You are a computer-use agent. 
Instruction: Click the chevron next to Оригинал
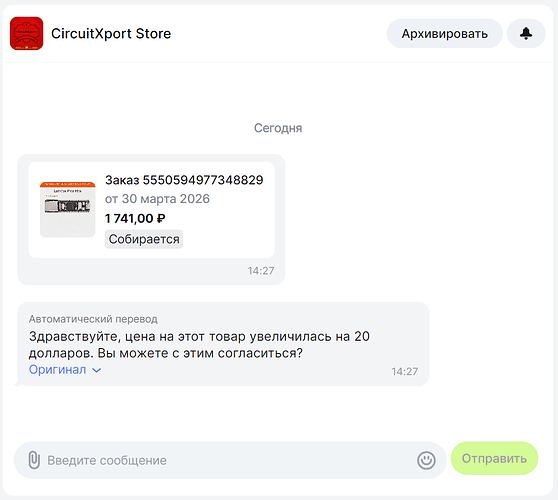pos(96,370)
